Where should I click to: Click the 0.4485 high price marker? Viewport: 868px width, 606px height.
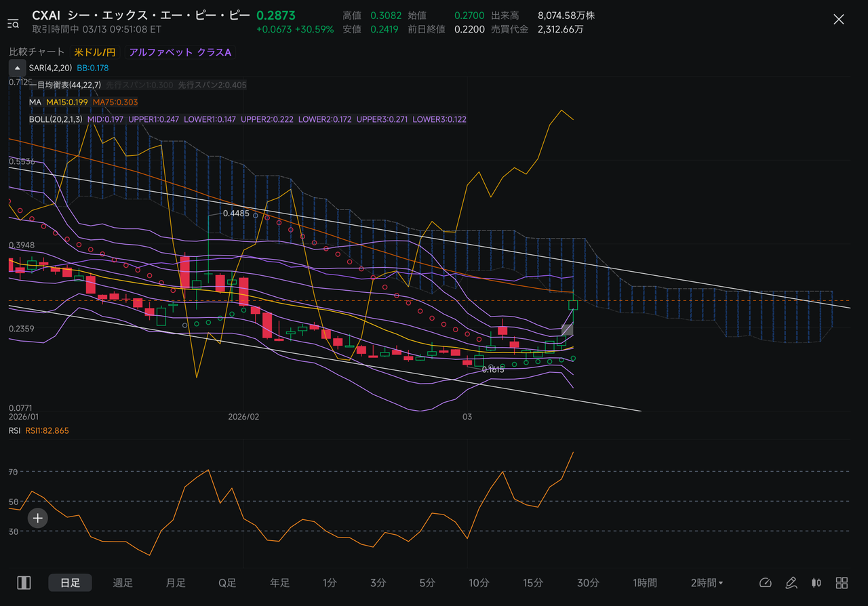point(237,212)
